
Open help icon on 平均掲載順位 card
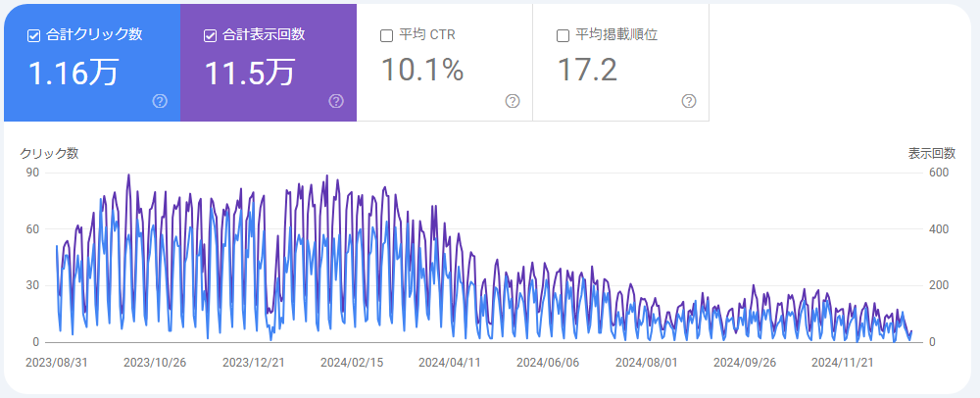pos(689,101)
